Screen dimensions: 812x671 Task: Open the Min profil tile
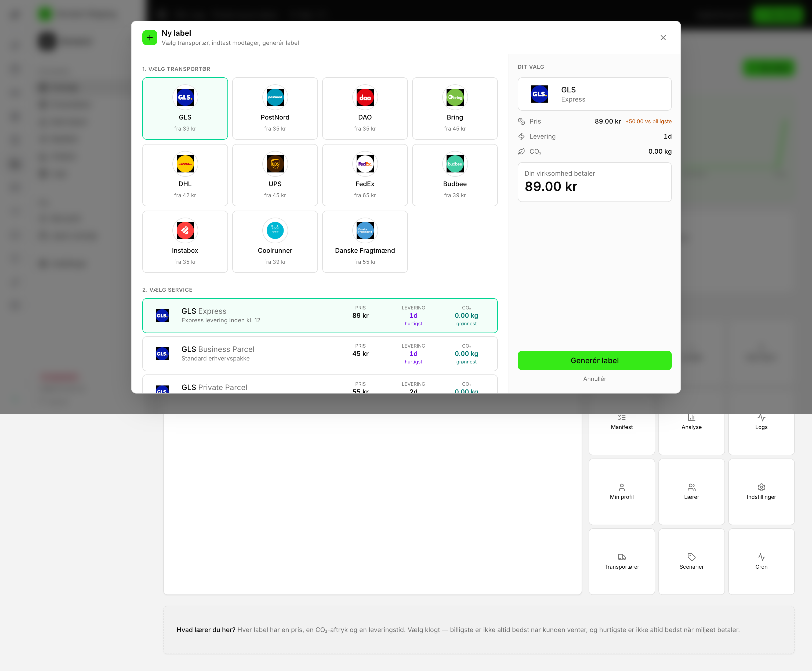(x=622, y=492)
